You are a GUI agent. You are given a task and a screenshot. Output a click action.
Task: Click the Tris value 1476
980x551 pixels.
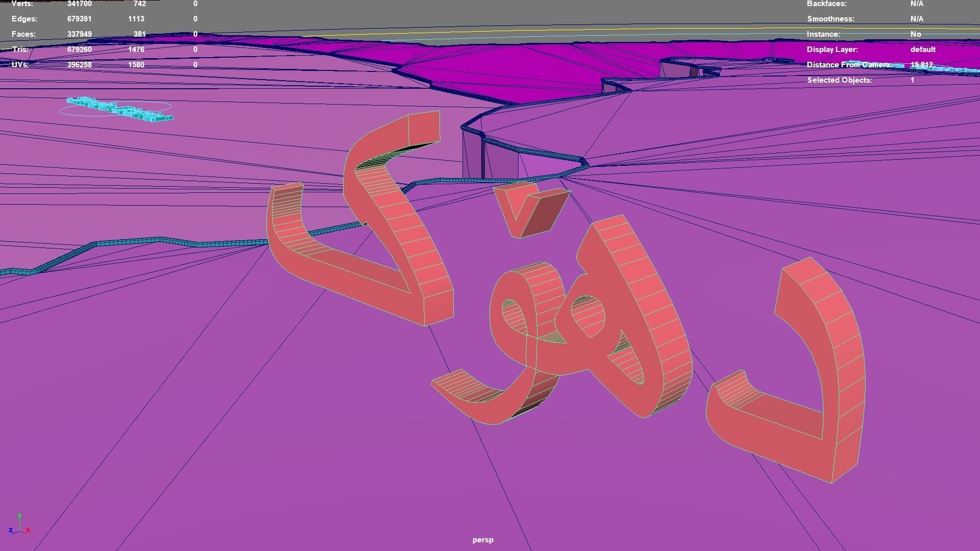coord(136,49)
